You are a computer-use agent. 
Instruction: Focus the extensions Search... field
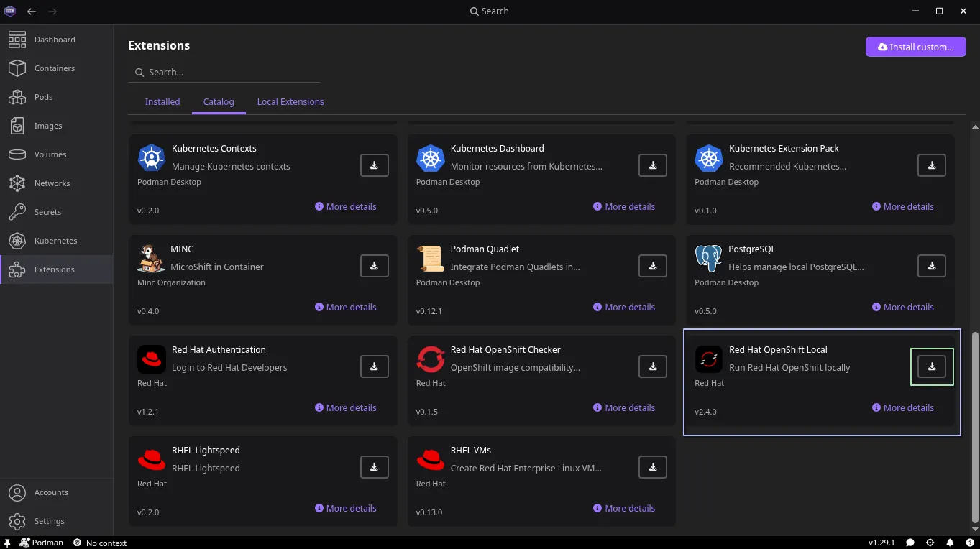(224, 73)
